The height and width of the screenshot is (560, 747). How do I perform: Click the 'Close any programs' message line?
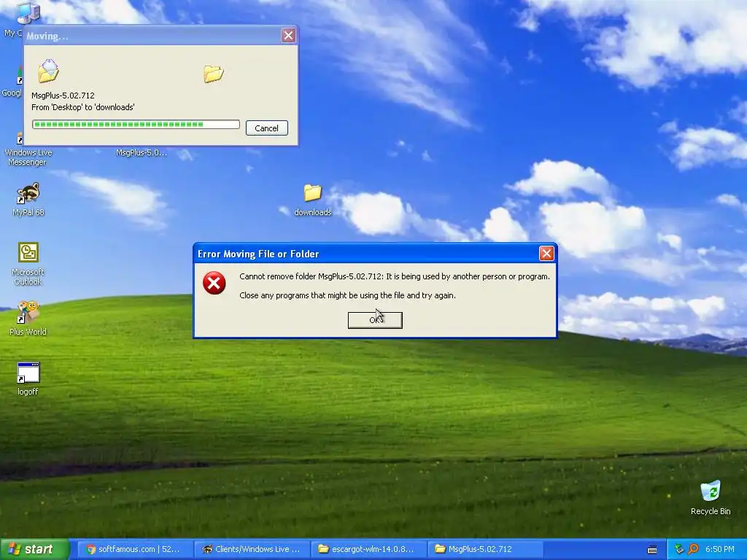pos(347,295)
